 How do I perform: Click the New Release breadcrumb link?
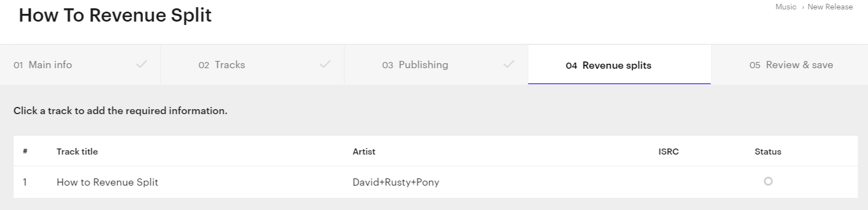tap(830, 7)
